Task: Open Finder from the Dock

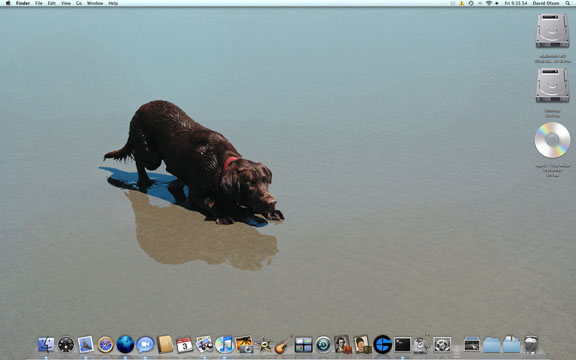Action: pos(46,345)
